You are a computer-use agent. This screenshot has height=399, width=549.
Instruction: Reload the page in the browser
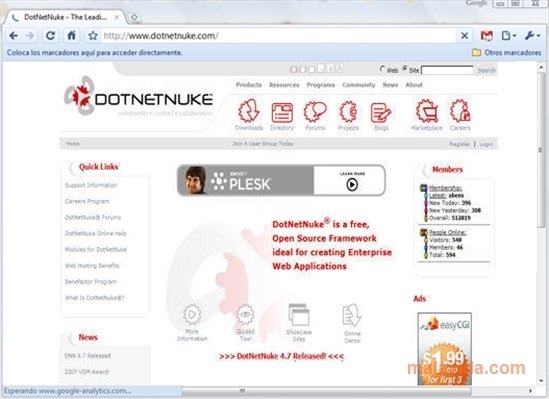tap(51, 35)
